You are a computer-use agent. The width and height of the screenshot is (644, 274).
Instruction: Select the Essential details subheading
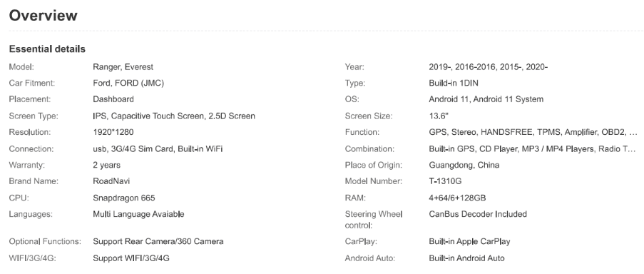(47, 49)
